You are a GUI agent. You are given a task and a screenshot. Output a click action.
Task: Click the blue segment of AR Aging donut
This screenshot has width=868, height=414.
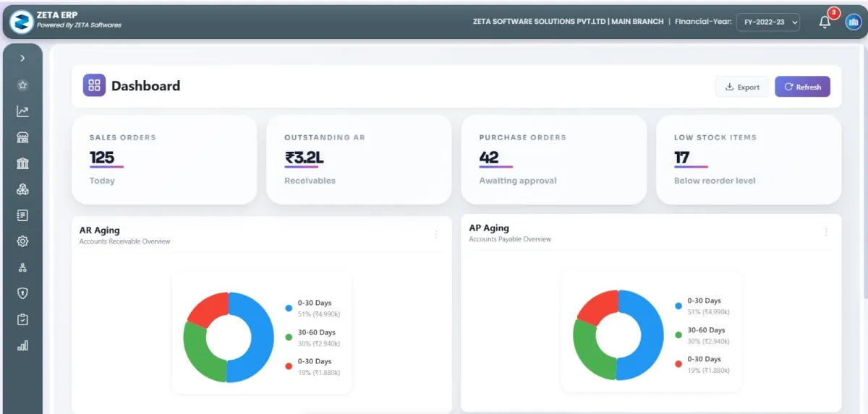[x=261, y=338]
